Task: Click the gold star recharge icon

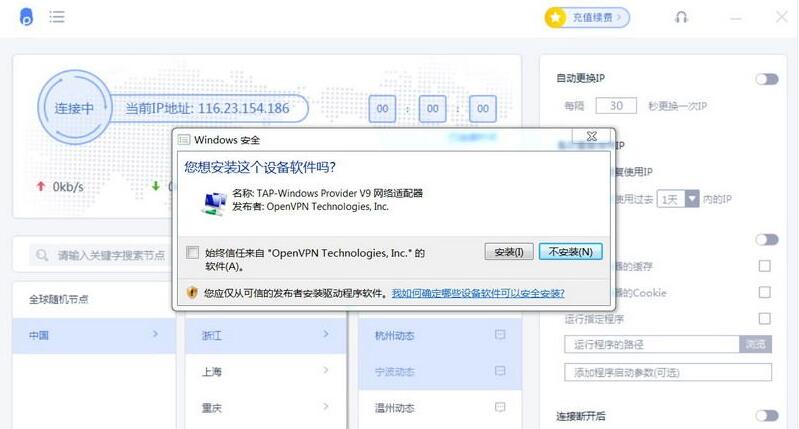Action: [x=555, y=17]
